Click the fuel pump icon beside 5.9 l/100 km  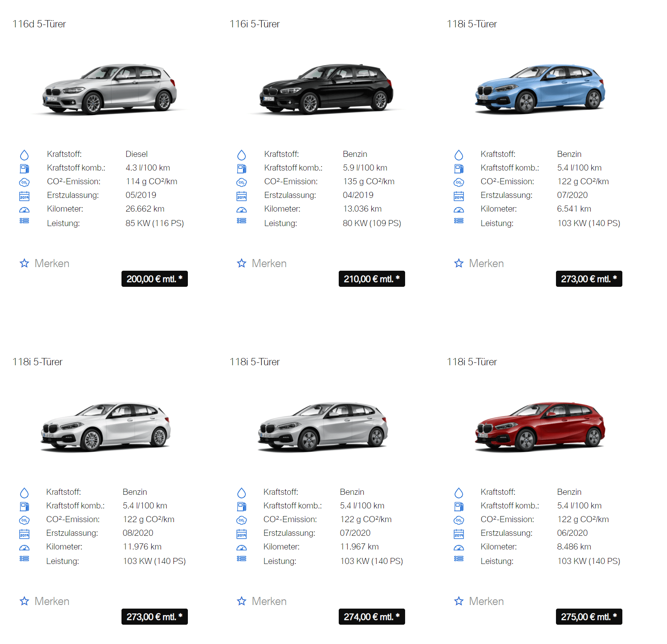pyautogui.click(x=241, y=168)
